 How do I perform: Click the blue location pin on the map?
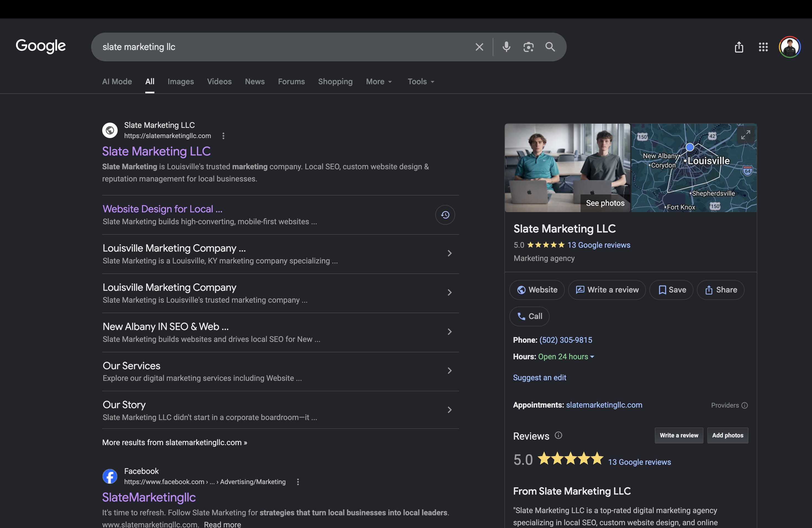click(690, 147)
